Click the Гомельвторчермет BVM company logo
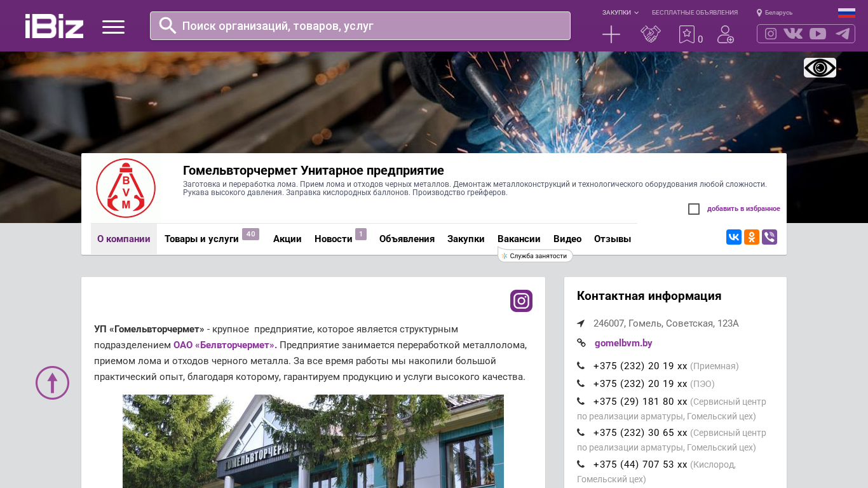The height and width of the screenshot is (488, 868). click(x=126, y=188)
